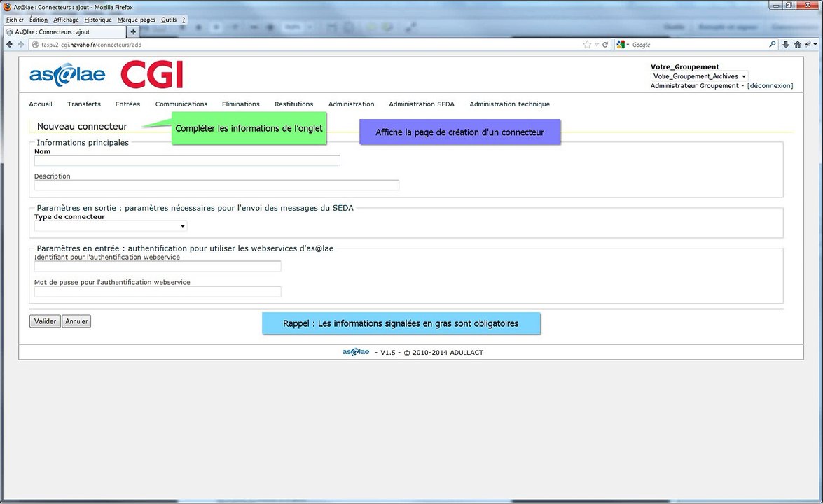
Task: Reload the page with the refresh icon
Action: 605,45
